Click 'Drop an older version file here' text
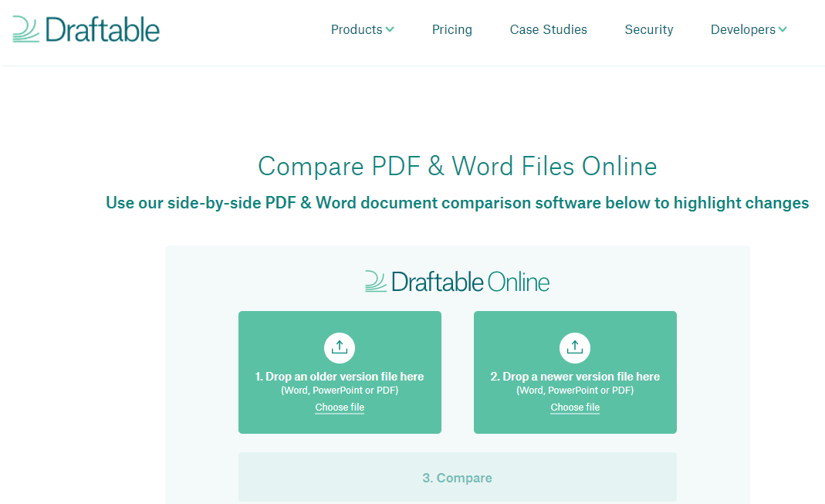This screenshot has width=825, height=504. pyautogui.click(x=340, y=377)
